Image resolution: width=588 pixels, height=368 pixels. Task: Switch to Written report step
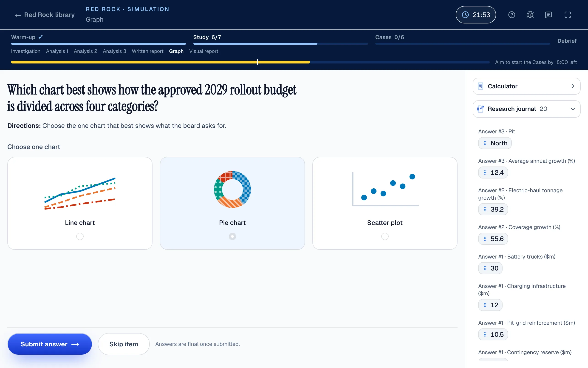point(147,51)
